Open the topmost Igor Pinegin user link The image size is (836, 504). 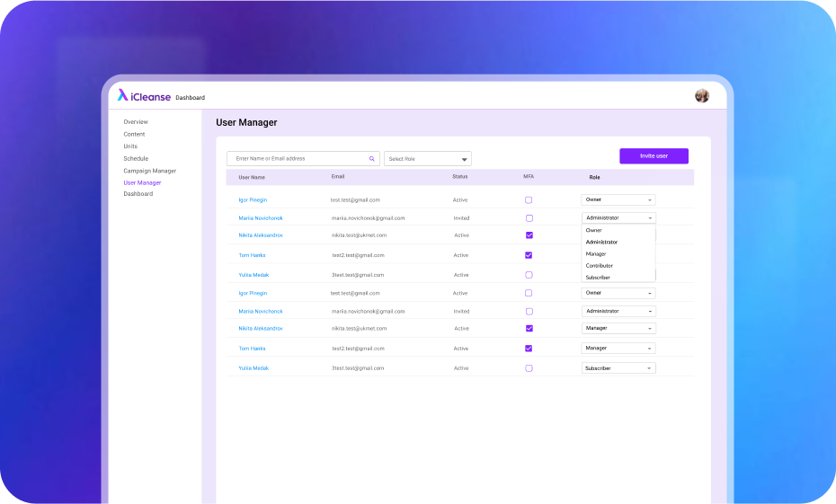(x=253, y=199)
